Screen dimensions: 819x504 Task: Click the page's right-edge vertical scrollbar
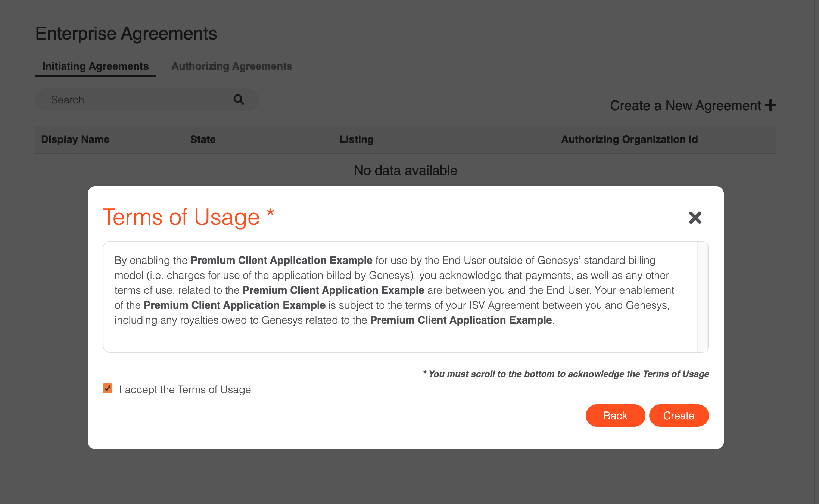click(x=816, y=252)
